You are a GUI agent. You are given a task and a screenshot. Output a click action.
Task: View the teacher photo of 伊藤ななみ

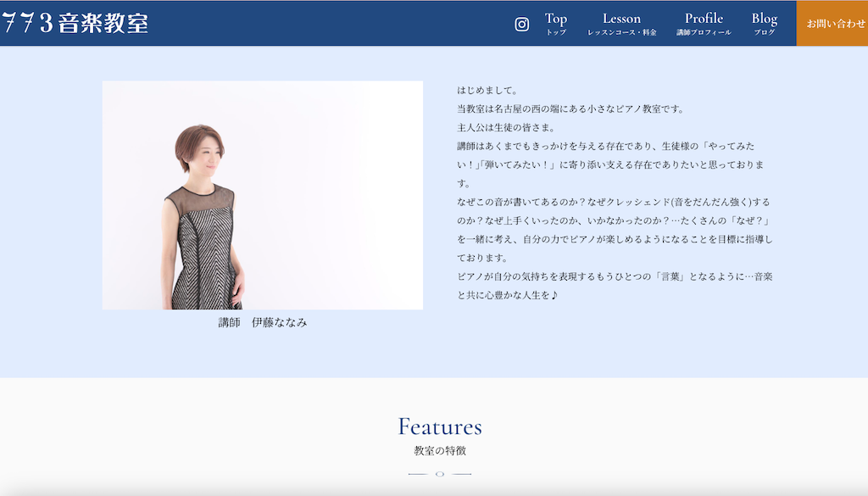[x=261, y=194]
